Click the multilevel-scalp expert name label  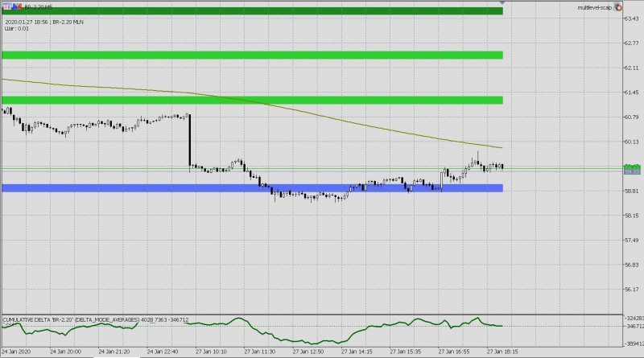point(594,8)
